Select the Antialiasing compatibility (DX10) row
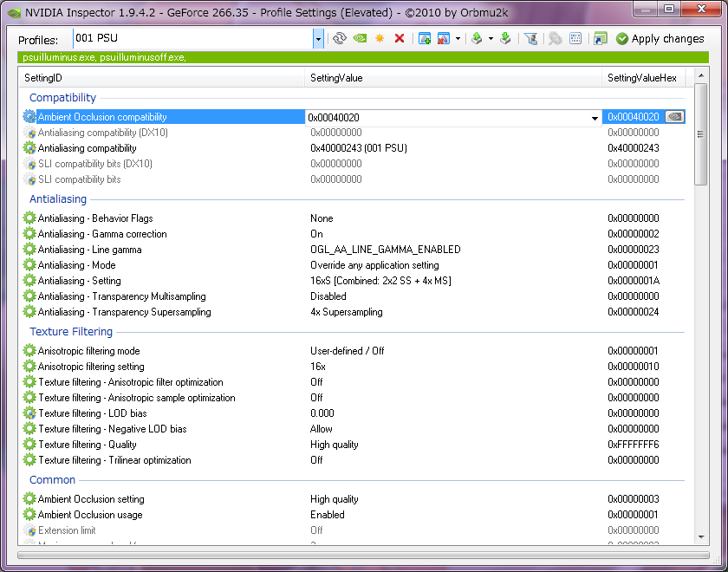728x572 pixels. (x=354, y=133)
